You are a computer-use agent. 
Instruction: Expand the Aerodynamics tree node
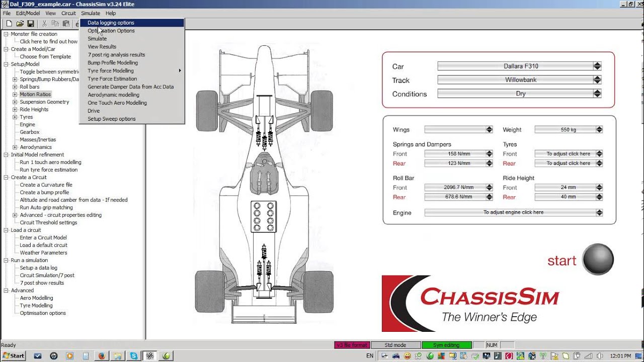tap(15, 147)
